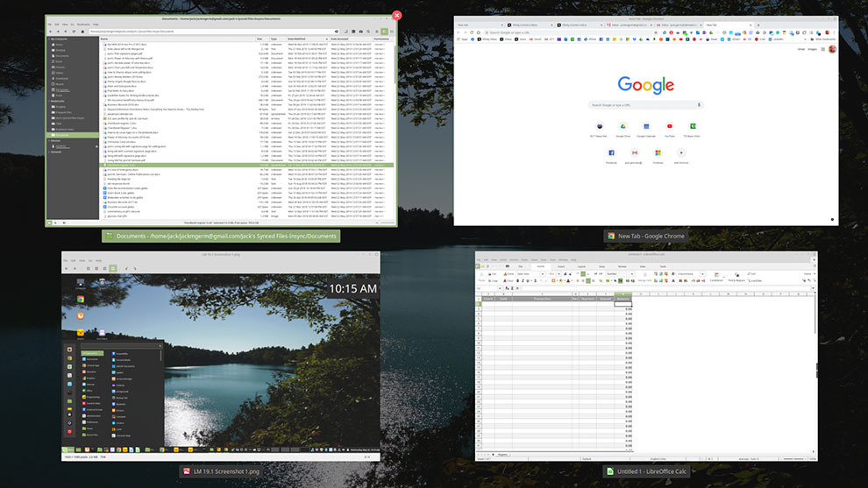Open Gmail link on Google new tab page
The height and width of the screenshot is (488, 868).
801,49
